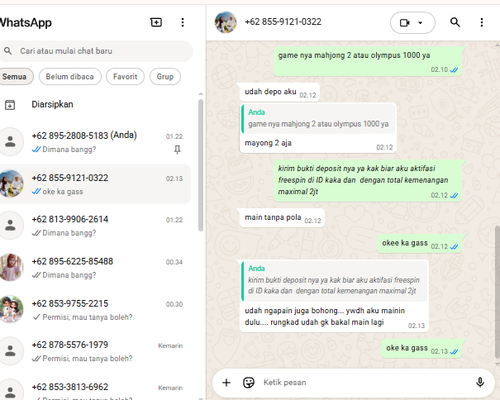This screenshot has height=400, width=500.
Task: Expand the video call dropdown arrow
Action: pos(420,23)
